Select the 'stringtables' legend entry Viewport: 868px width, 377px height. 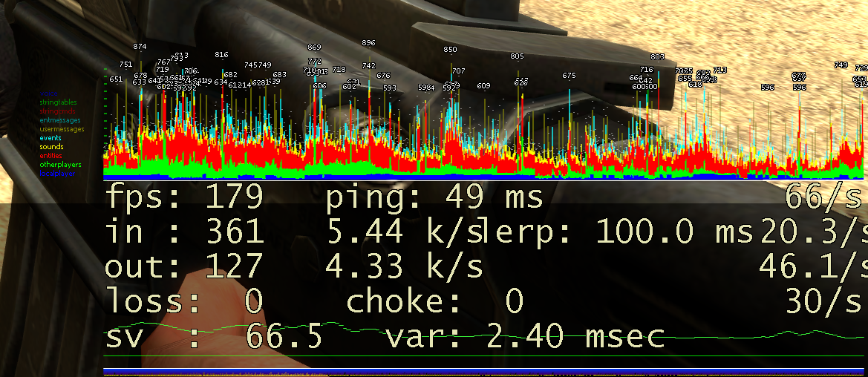point(58,102)
